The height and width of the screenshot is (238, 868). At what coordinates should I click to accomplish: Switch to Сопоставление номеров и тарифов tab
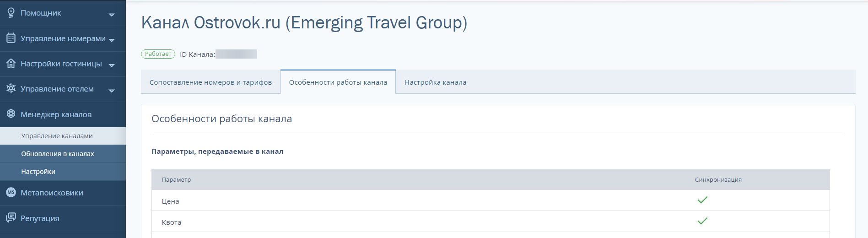coord(210,82)
